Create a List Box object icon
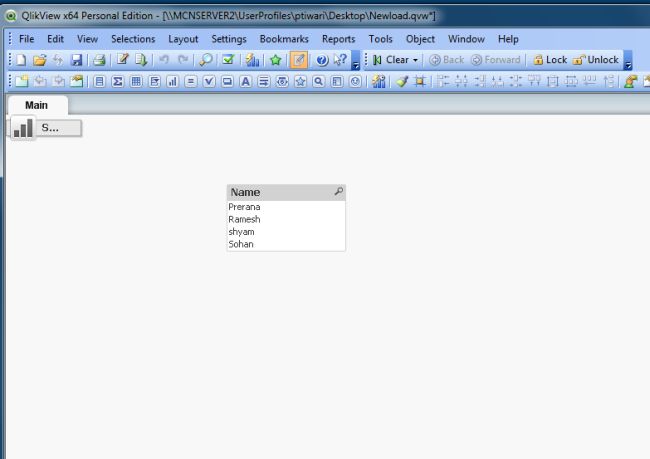The height and width of the screenshot is (459, 650). click(x=99, y=81)
